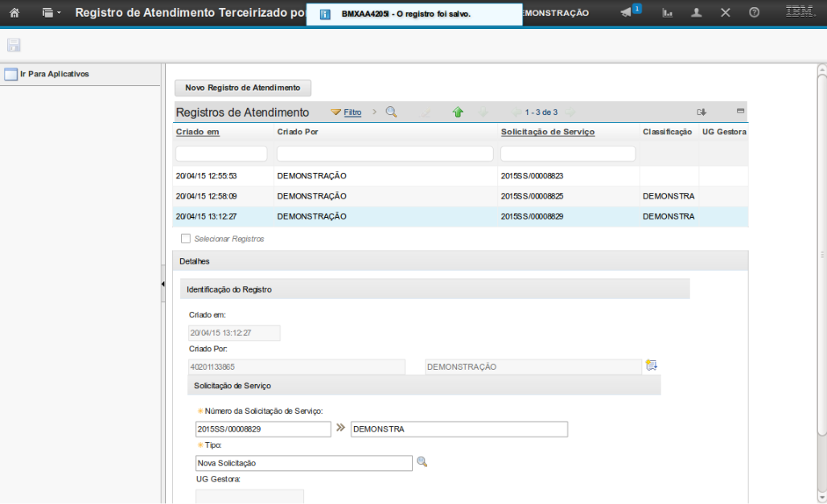
Task: Click the long description icon beside DEMONSTRAÇÃO
Action: click(652, 366)
